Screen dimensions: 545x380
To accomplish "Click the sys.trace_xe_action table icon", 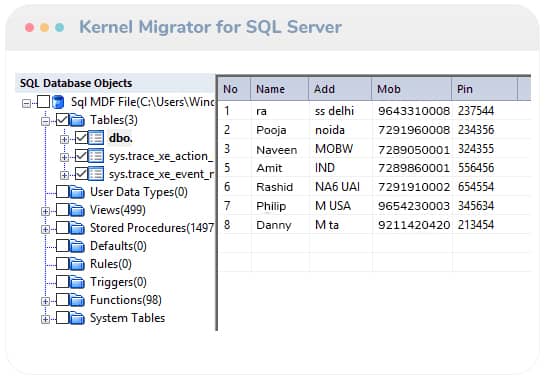I will [96, 156].
